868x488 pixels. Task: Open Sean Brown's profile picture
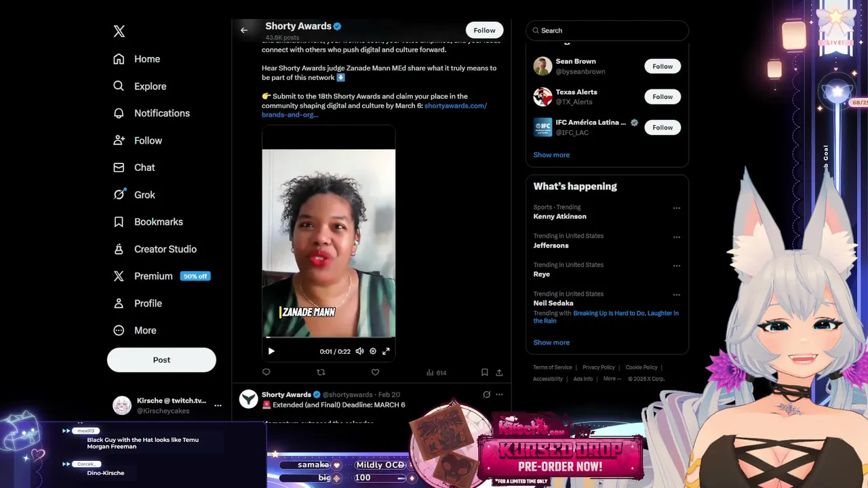[x=542, y=66]
